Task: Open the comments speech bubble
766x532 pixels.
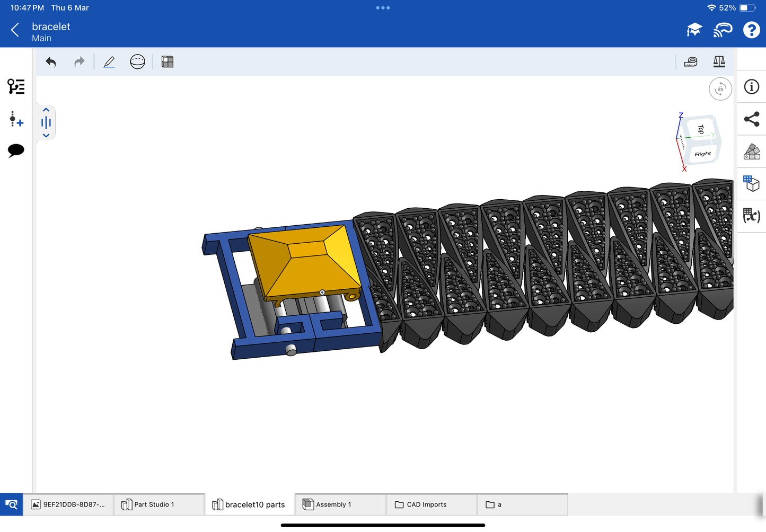Action: pyautogui.click(x=16, y=150)
